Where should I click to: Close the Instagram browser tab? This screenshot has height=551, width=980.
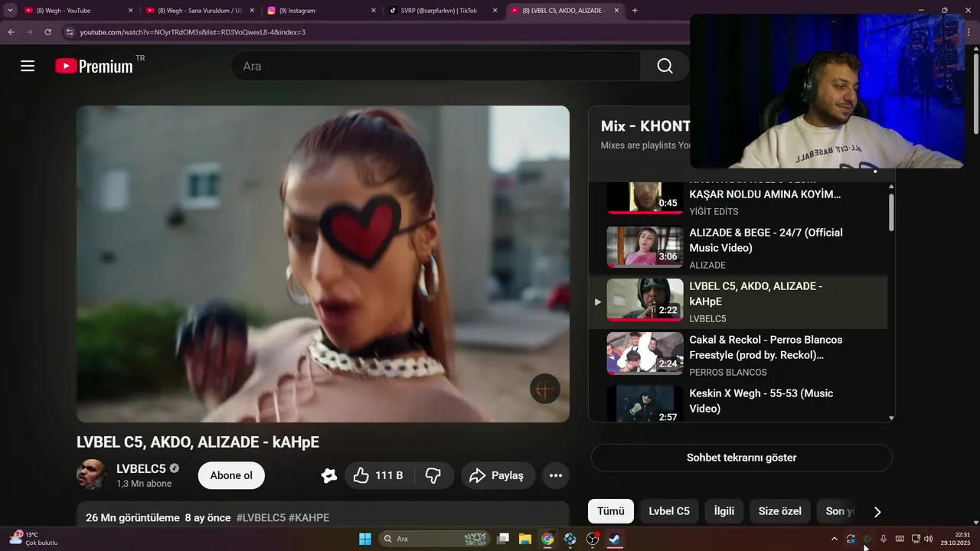[374, 11]
